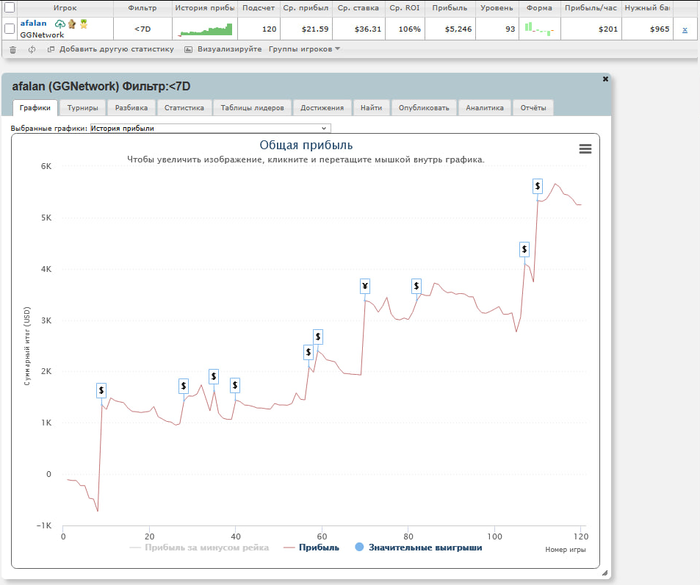
Task: Click the $965 bankroll value
Action: pos(659,29)
